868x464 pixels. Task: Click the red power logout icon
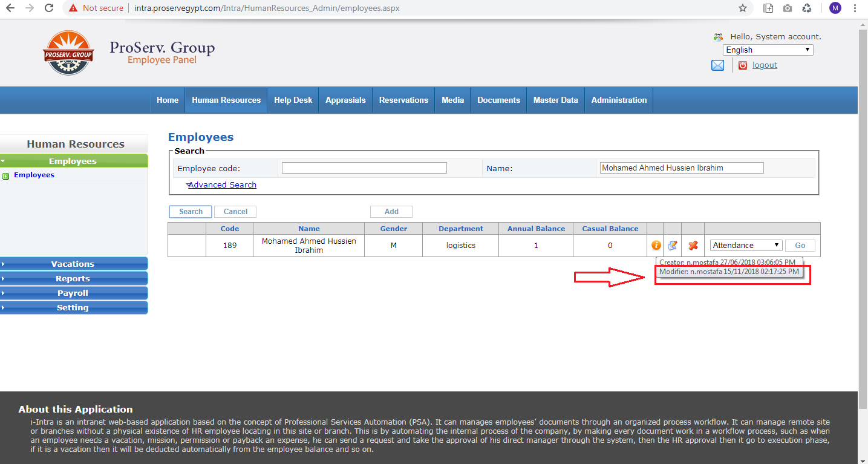pos(743,65)
